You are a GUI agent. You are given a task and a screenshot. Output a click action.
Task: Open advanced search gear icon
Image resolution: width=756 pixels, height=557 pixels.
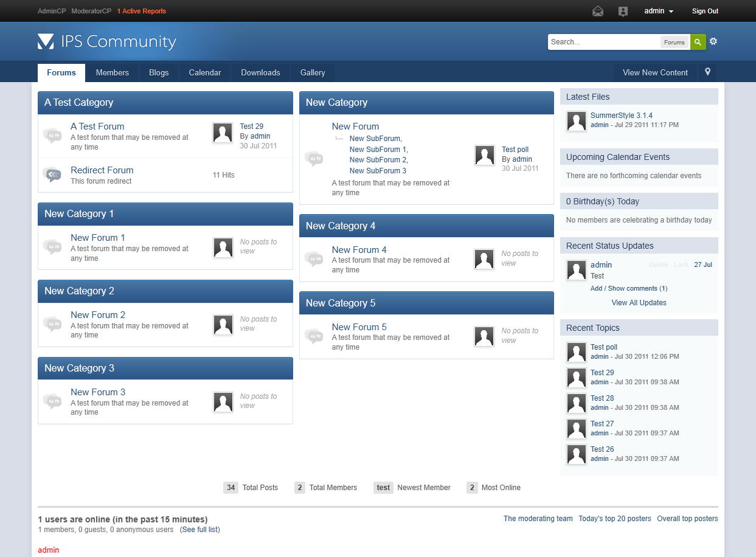click(x=713, y=41)
